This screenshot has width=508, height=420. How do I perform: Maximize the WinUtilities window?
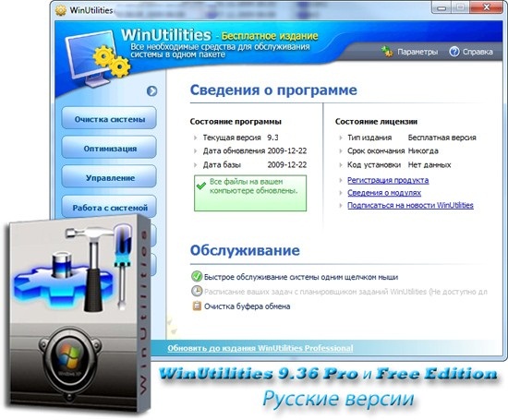(x=460, y=7)
